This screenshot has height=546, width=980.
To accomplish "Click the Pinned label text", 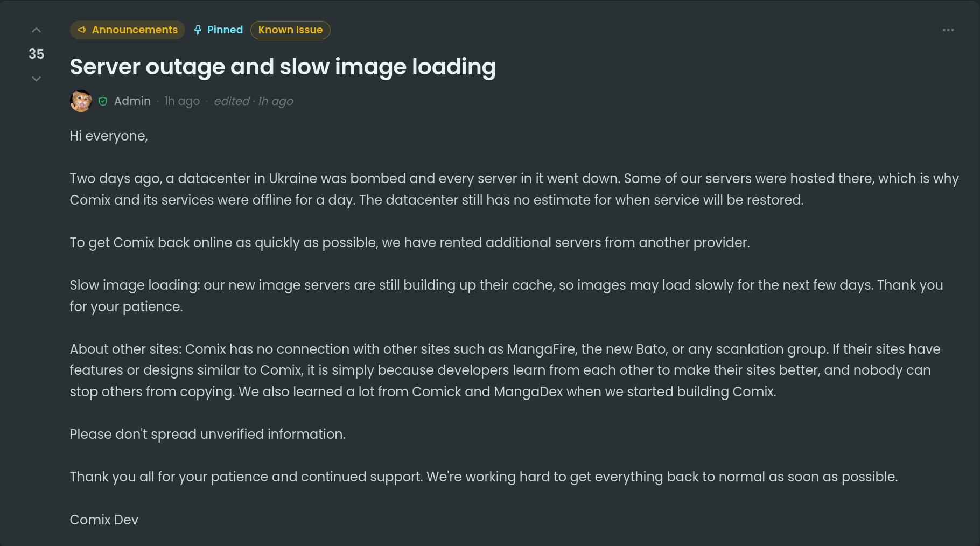I will [225, 30].
